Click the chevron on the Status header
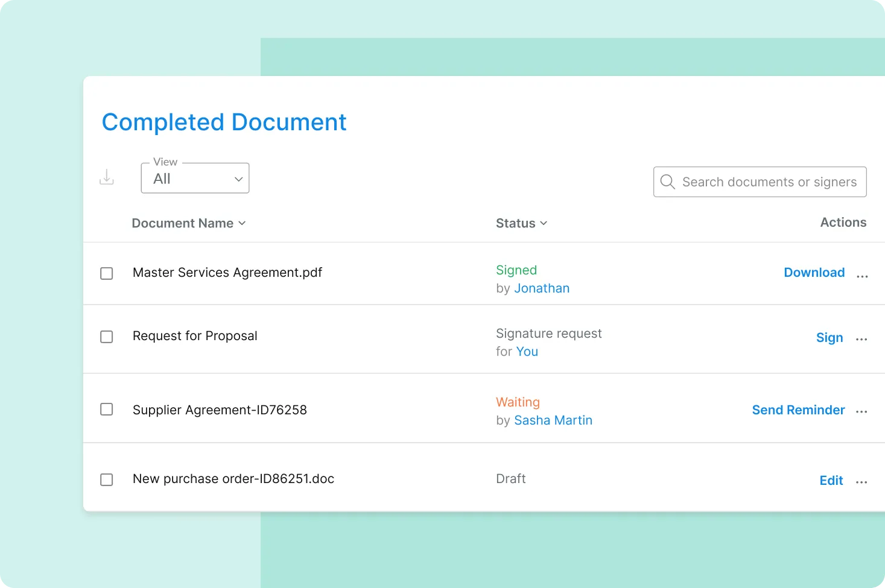This screenshot has height=588, width=885. 544,223
